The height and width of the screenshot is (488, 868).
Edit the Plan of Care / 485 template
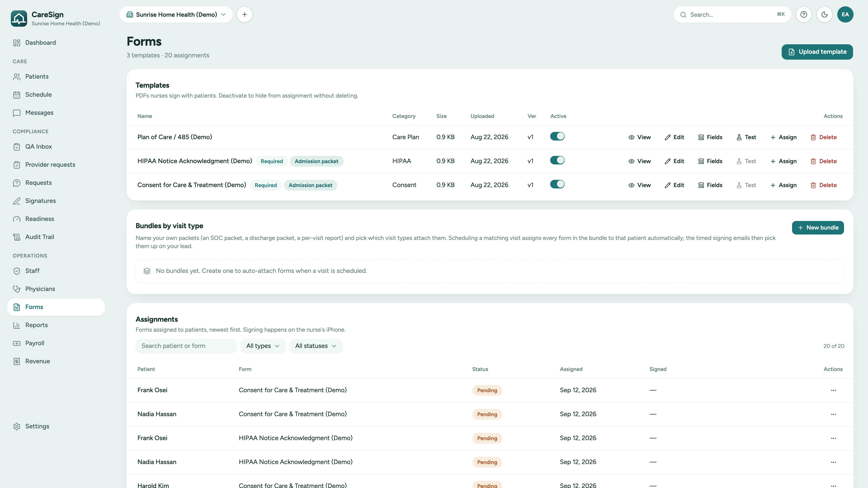point(674,137)
